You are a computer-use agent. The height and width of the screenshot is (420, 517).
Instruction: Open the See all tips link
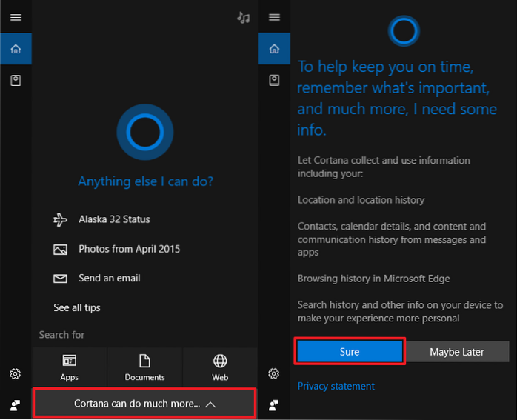pyautogui.click(x=76, y=307)
